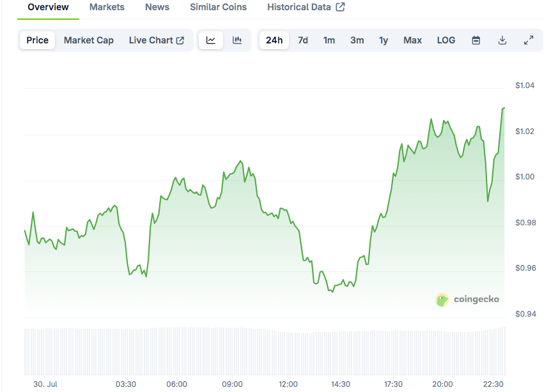Switch to line chart view
549x392 pixels.
pyautogui.click(x=211, y=40)
